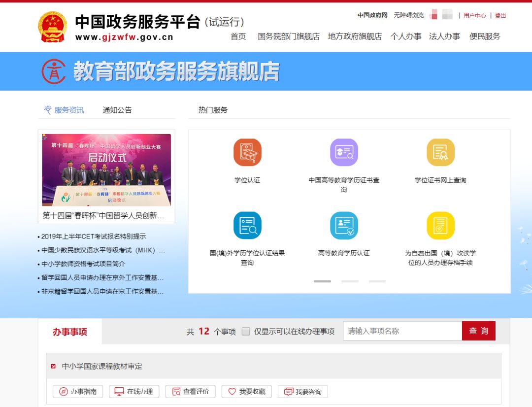Image resolution: width=532 pixels, height=407 pixels.
Task: Select the 热门服务 tab
Action: pyautogui.click(x=213, y=110)
